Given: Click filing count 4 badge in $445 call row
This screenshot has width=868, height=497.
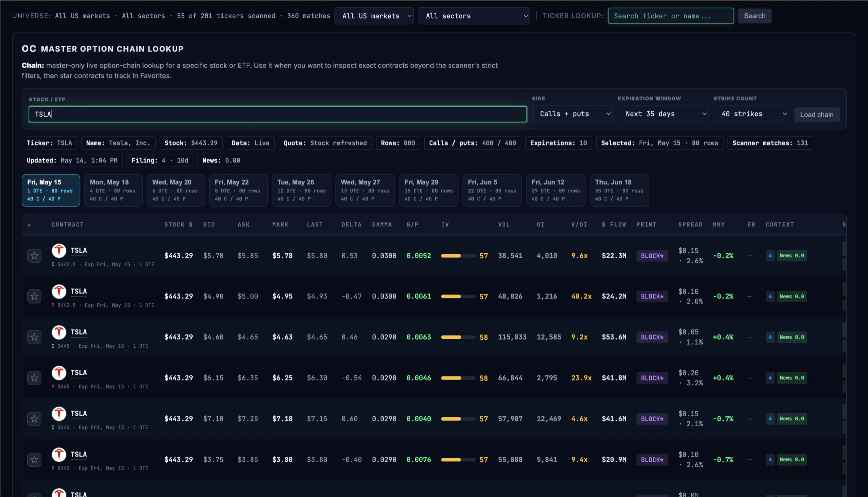Looking at the screenshot, I should pos(770,337).
